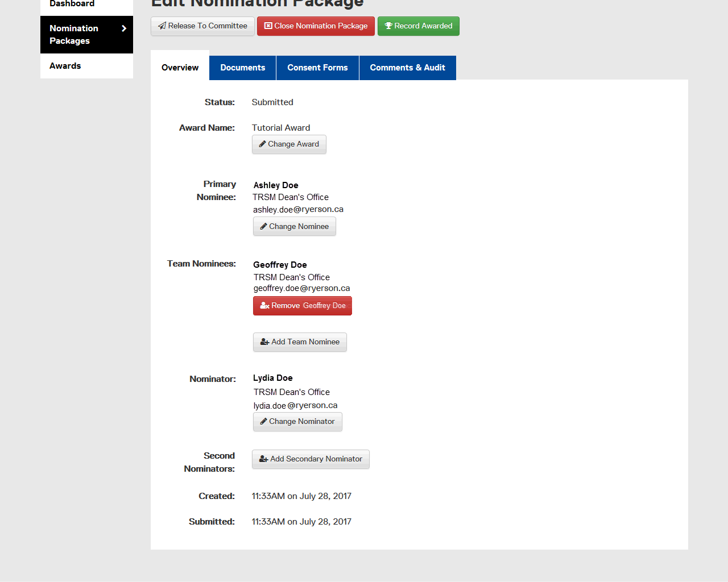Click ashley.doe@ryerson.ca email text
This screenshot has height=582, width=728.
coord(298,210)
